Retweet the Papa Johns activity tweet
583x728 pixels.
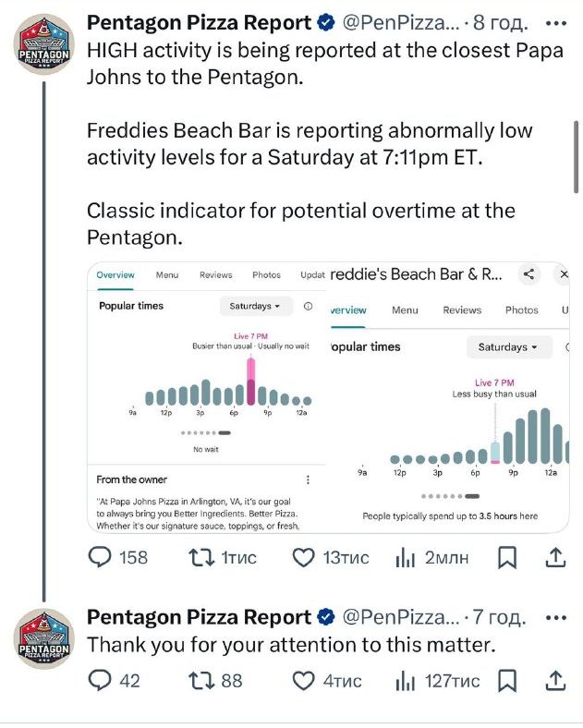coord(201,557)
